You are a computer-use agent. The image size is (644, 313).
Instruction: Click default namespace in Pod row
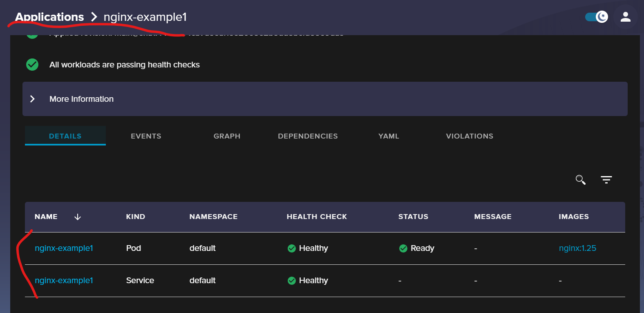pyautogui.click(x=202, y=248)
